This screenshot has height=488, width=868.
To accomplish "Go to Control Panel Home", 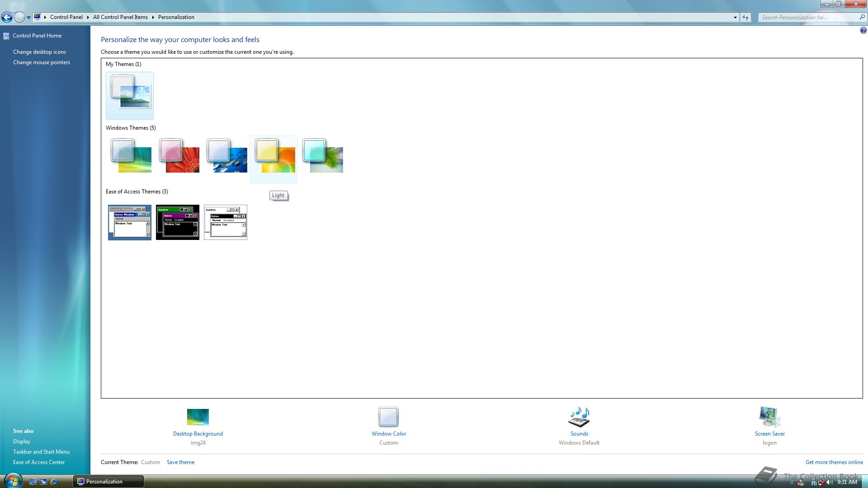I will click(x=37, y=36).
